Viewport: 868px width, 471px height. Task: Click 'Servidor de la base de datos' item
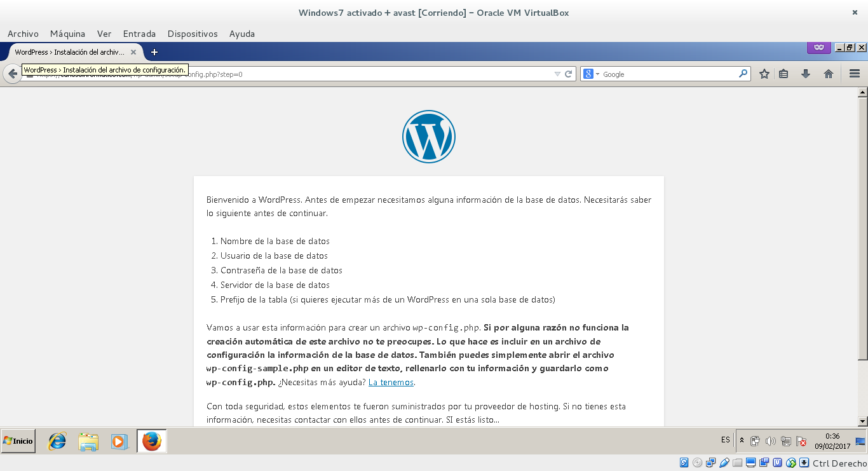point(275,285)
